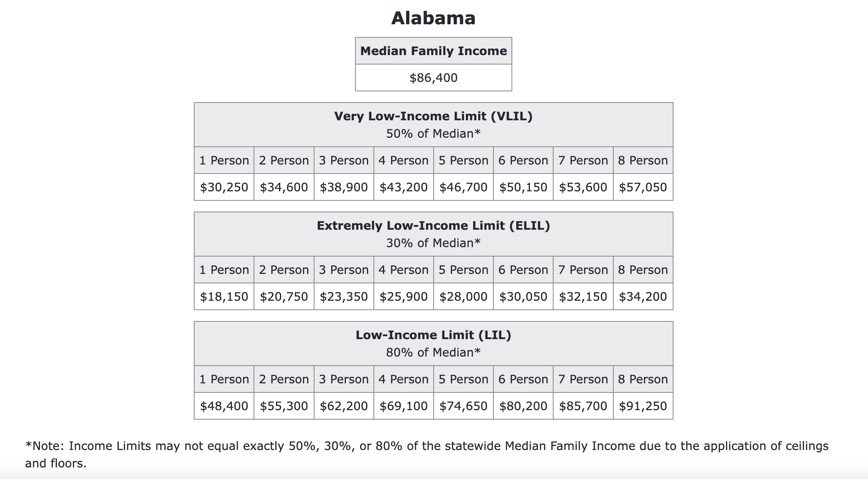
Task: Select the Median Family Income header cell
Action: pyautogui.click(x=433, y=51)
